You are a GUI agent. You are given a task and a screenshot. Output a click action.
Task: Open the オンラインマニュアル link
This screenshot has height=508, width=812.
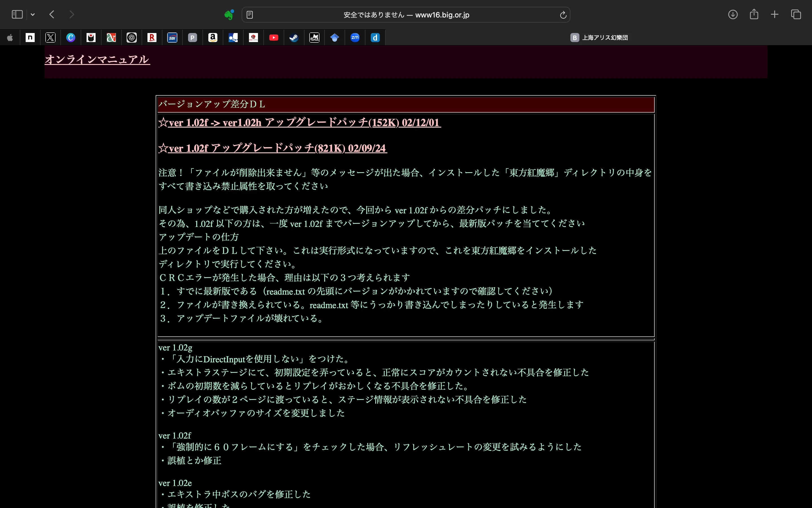tap(97, 60)
